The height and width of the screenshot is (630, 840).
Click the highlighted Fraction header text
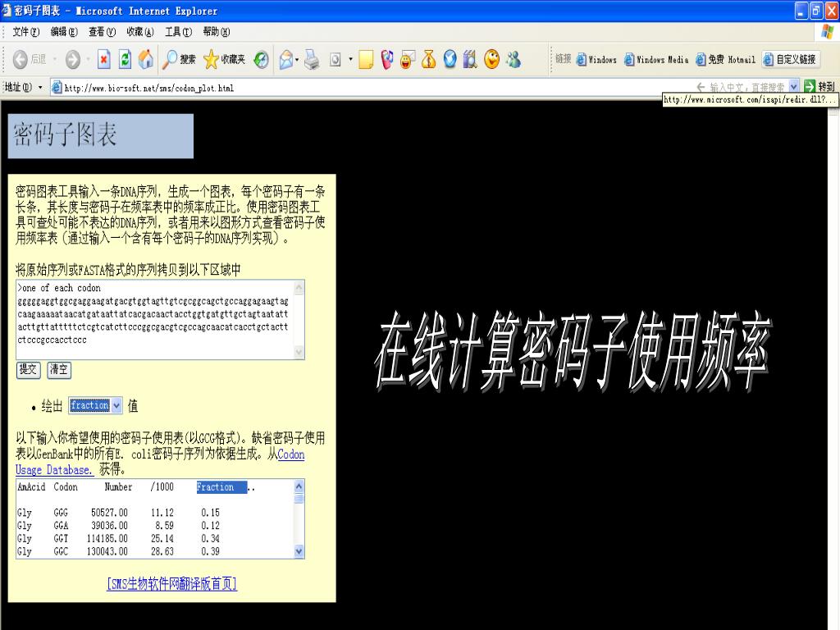216,487
